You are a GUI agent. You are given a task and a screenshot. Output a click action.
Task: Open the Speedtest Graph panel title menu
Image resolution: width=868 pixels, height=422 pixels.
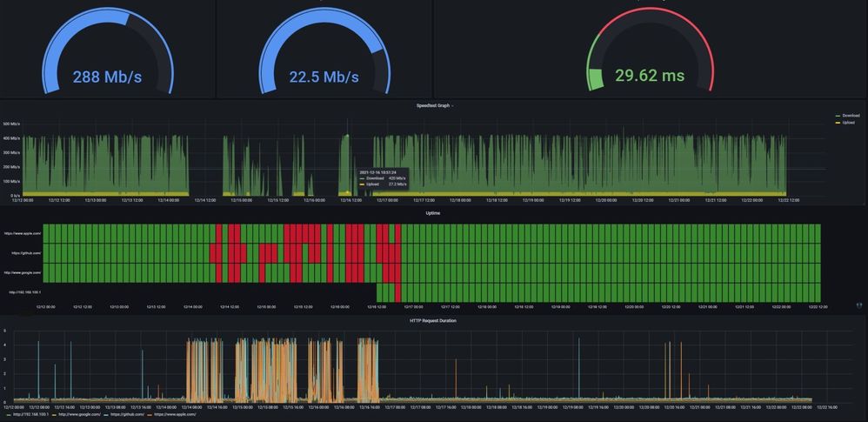[x=435, y=105]
